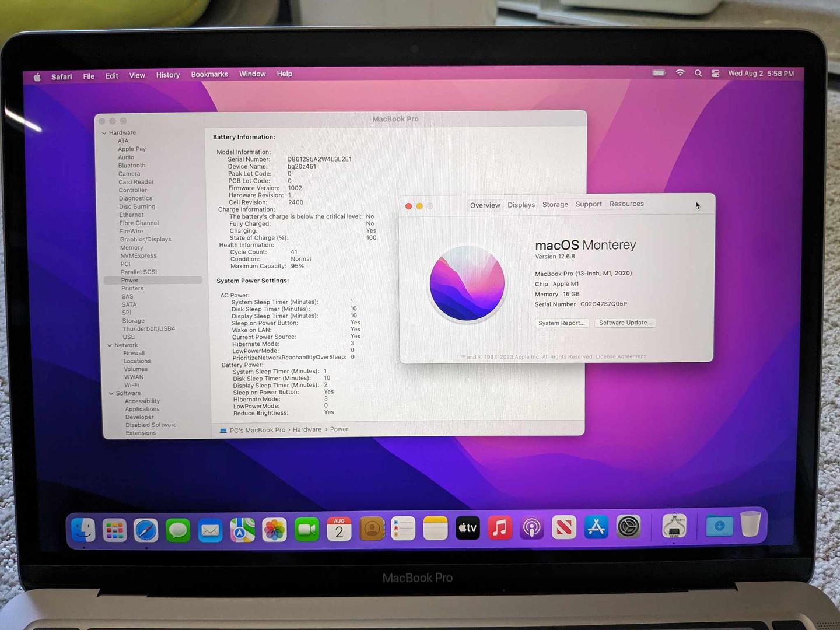
Task: Open Control Center icon
Action: pyautogui.click(x=715, y=73)
